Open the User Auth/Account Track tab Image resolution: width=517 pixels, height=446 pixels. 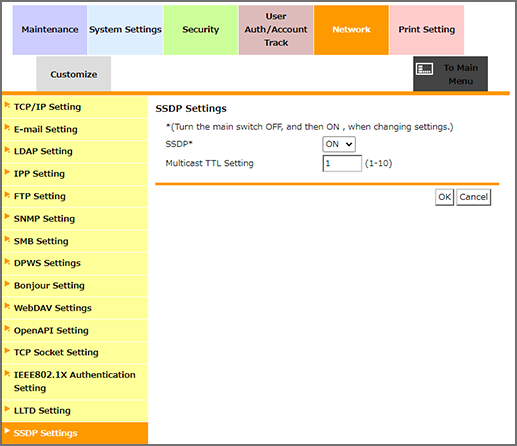coord(276,30)
